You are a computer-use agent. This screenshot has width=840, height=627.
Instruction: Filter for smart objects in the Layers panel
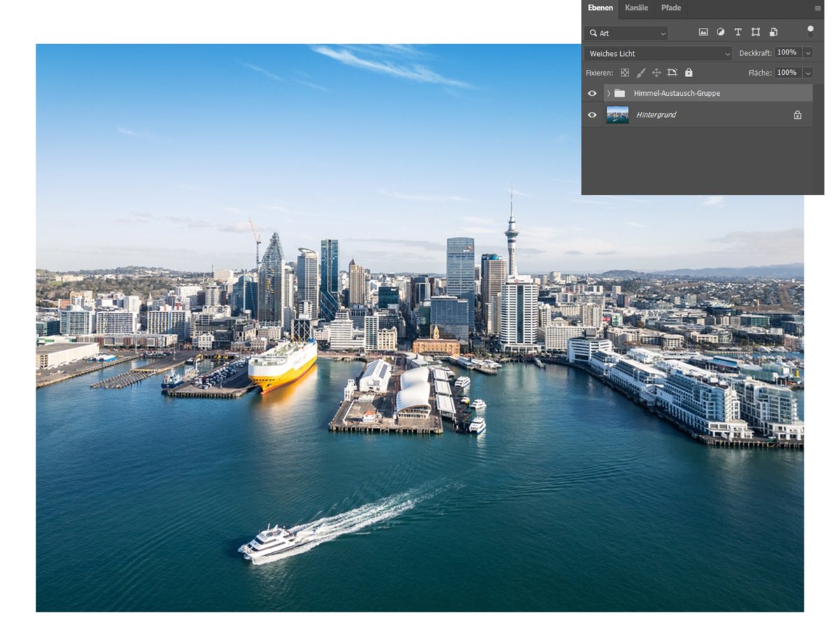click(x=773, y=31)
